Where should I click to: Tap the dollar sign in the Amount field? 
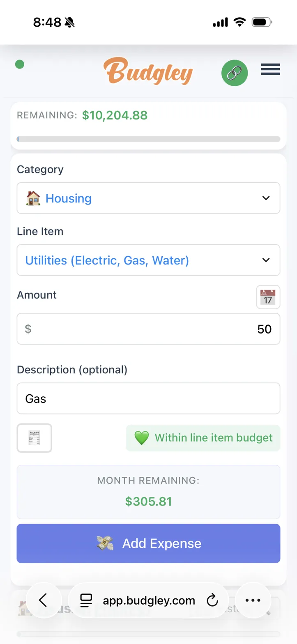[28, 329]
